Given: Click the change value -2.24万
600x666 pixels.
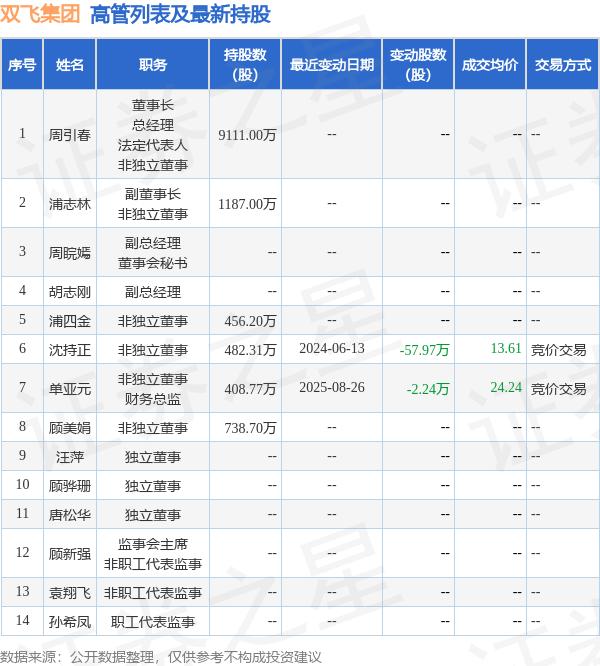Looking at the screenshot, I should (428, 389).
